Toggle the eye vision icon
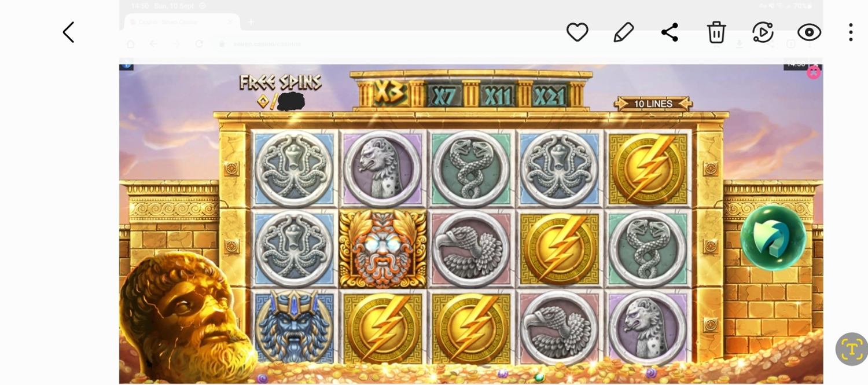The width and height of the screenshot is (868, 385). click(x=809, y=32)
